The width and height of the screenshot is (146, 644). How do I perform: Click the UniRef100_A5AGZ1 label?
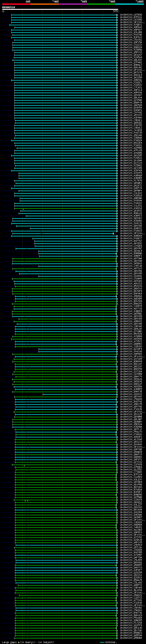click(x=131, y=595)
